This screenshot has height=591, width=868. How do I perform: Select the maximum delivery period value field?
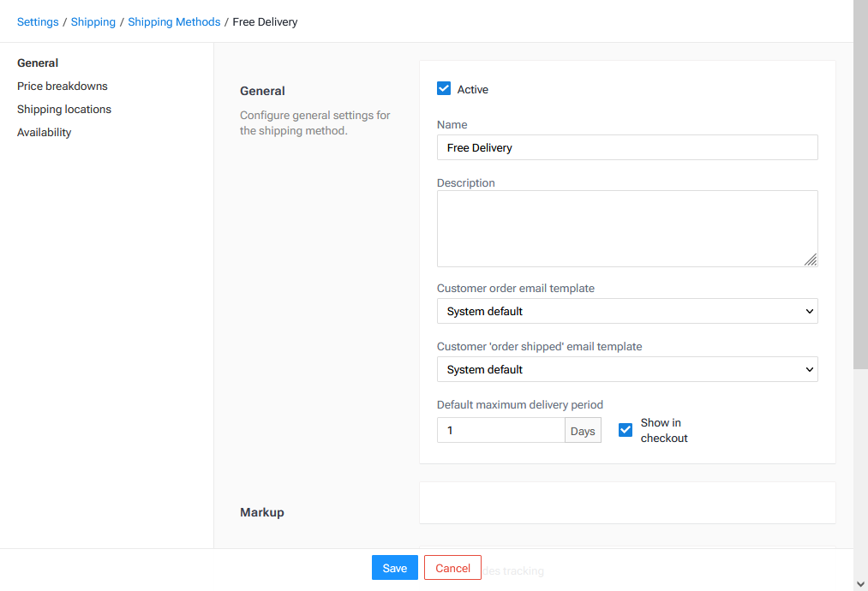500,429
